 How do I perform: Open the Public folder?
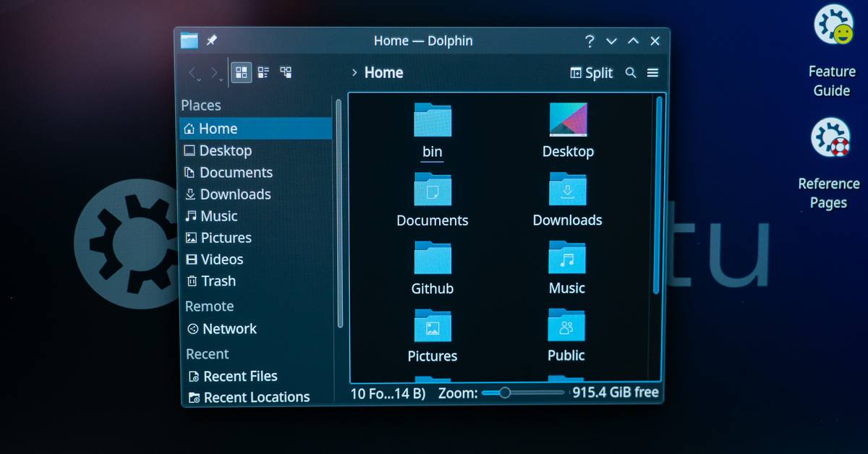[566, 327]
